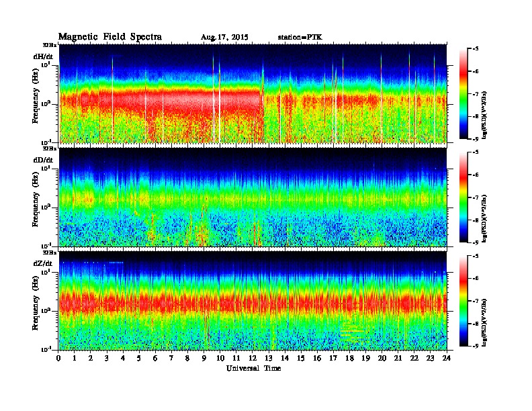
Task: Click hour tick label '22' on time axis
Action: [414, 359]
